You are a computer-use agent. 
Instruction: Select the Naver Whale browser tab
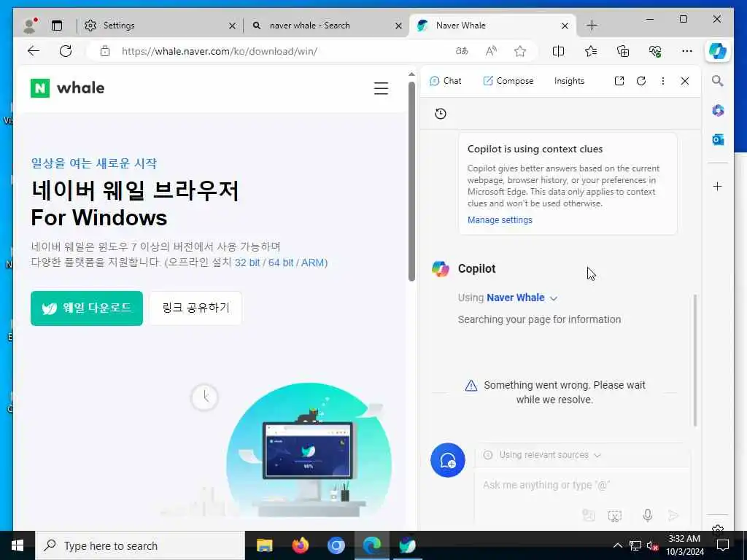point(492,26)
